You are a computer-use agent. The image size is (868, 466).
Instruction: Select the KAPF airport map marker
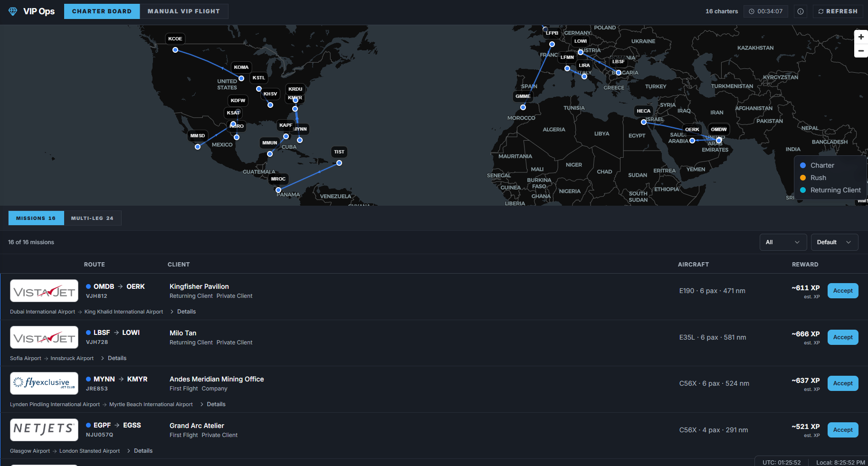(x=286, y=136)
